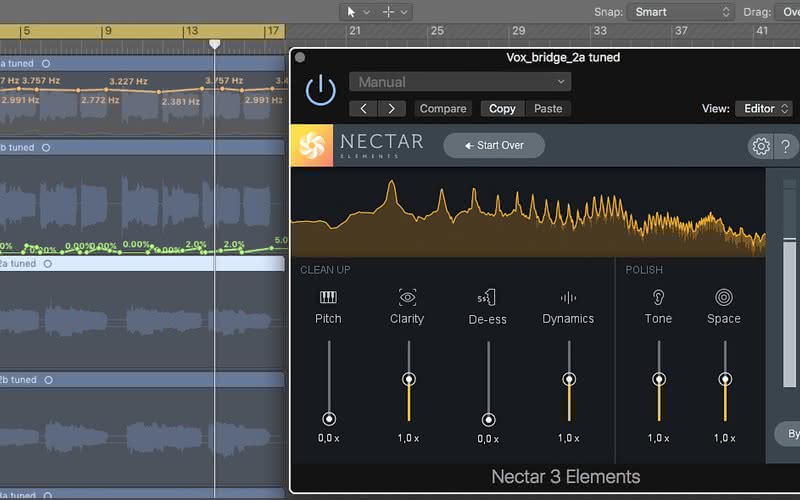The image size is (800, 500).
Task: Open Nectar help question mark
Action: pos(786,146)
